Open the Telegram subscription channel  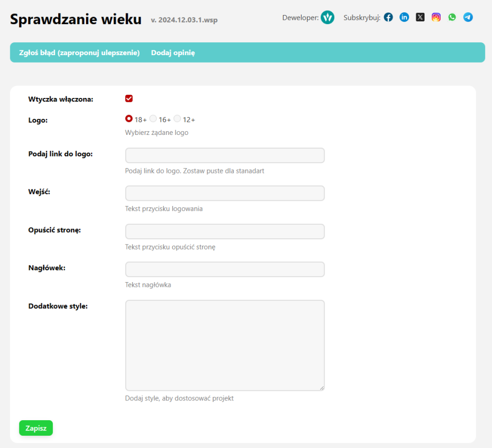(x=468, y=17)
